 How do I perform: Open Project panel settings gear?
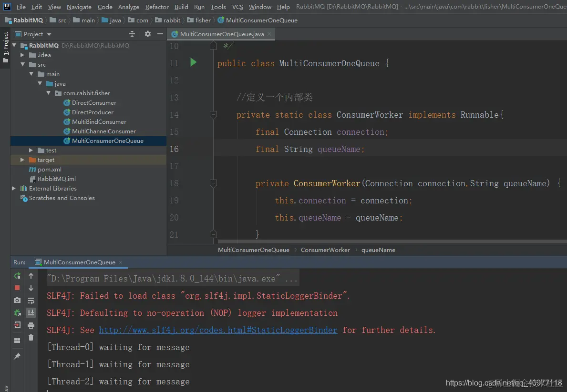pyautogui.click(x=148, y=34)
